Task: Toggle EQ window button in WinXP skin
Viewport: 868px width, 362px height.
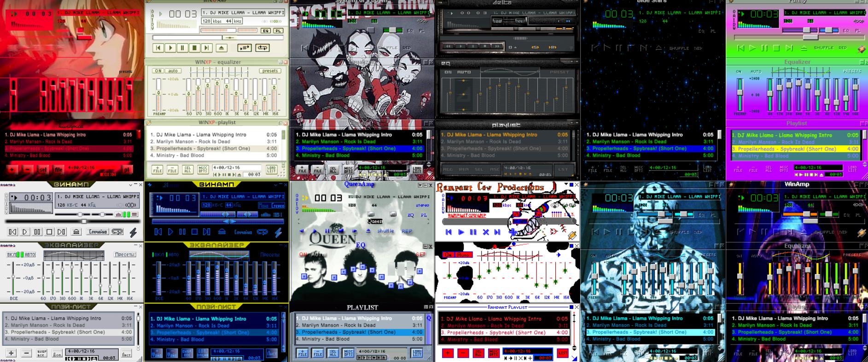Action: pos(266,31)
